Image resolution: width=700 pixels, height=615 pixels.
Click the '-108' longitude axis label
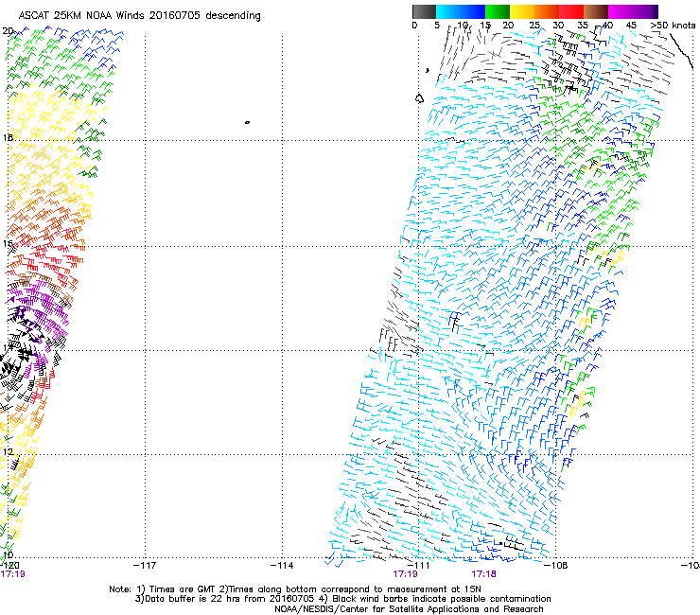point(556,566)
